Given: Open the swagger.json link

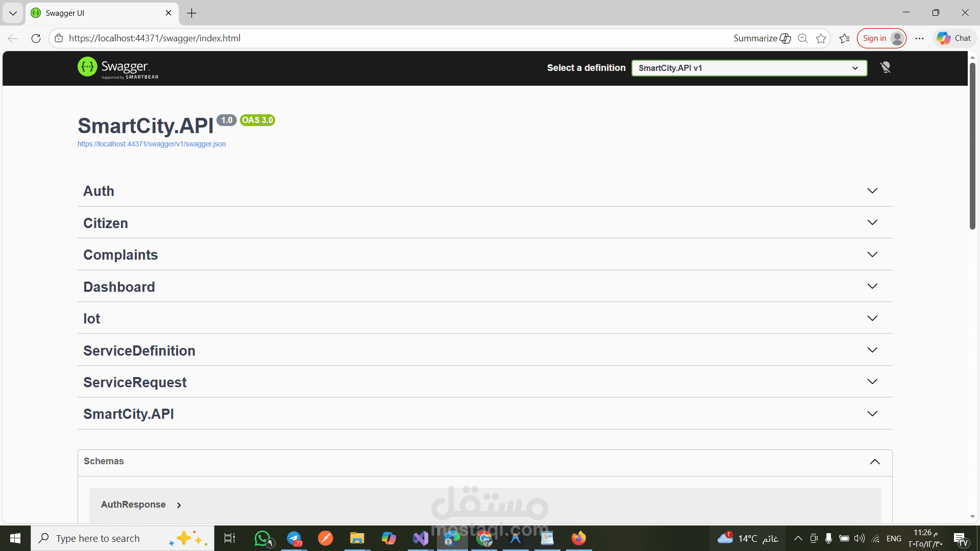Looking at the screenshot, I should (x=152, y=144).
